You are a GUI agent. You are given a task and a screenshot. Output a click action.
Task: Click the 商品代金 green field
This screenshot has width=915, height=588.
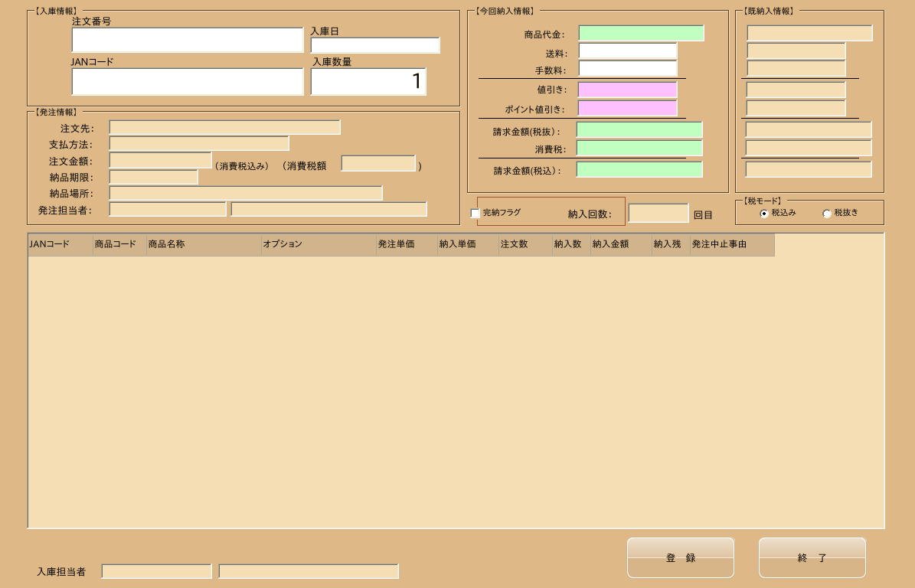pos(642,33)
